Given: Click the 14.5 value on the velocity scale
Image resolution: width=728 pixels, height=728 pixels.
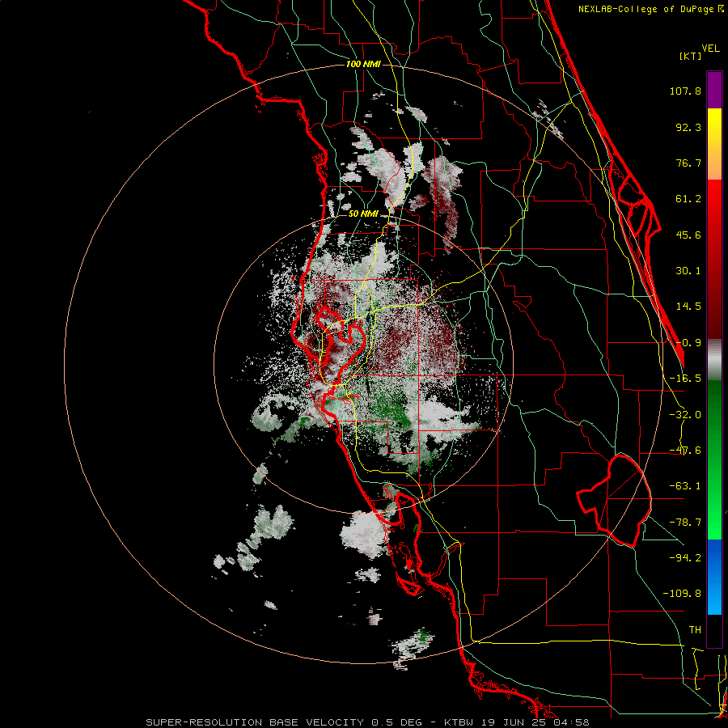Looking at the screenshot, I should click(x=688, y=307).
